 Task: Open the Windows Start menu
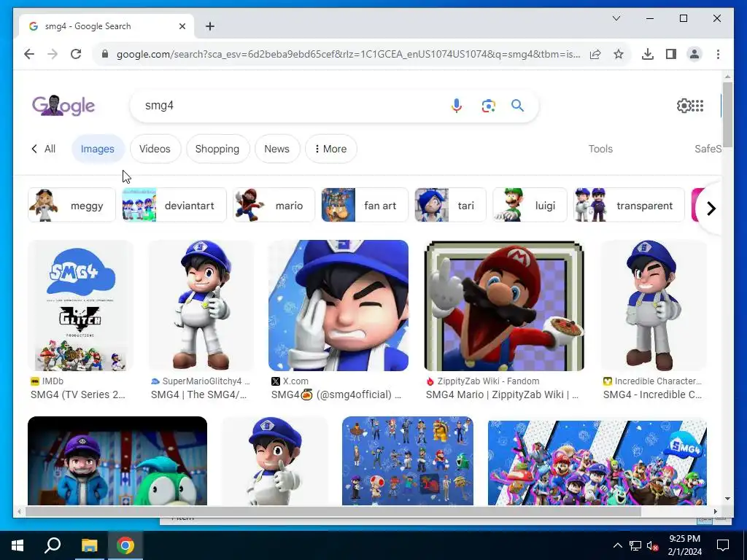pyautogui.click(x=18, y=545)
